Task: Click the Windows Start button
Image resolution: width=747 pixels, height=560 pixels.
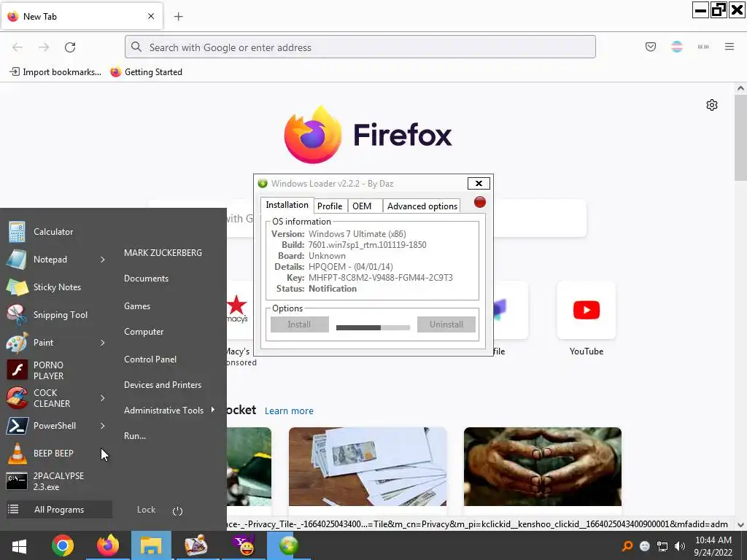Action: (19, 545)
